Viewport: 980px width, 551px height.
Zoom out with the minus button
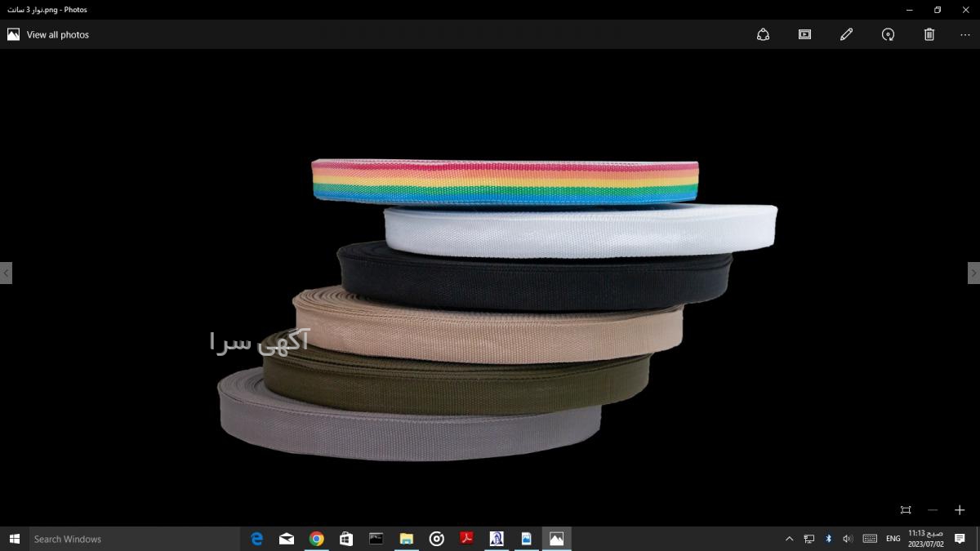[x=933, y=509]
